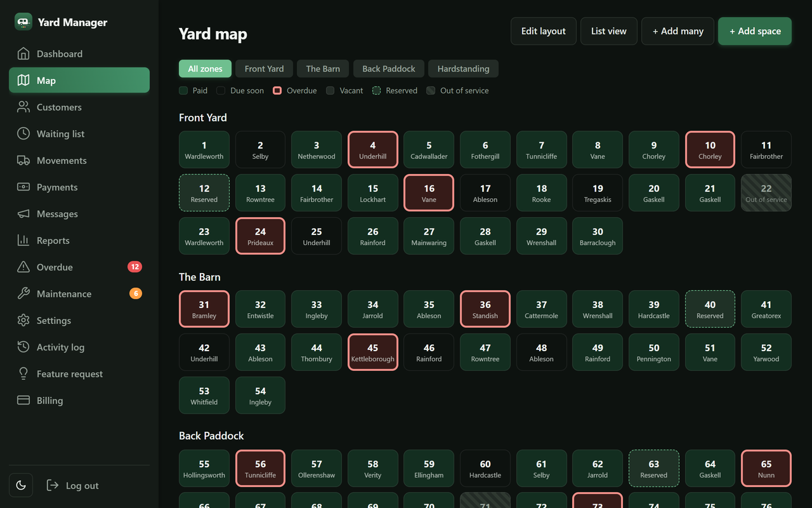
Task: Click the Payments banknote icon
Action: tap(23, 187)
